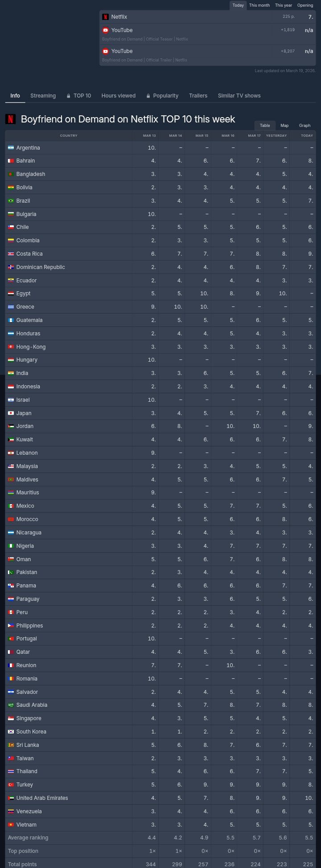Switch view to Map
The height and width of the screenshot is (868, 321).
tap(284, 126)
